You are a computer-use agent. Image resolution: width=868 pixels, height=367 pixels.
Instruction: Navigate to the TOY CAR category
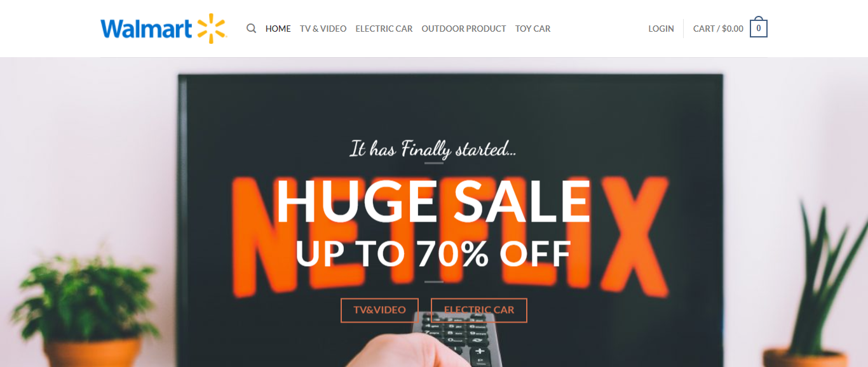[533, 29]
